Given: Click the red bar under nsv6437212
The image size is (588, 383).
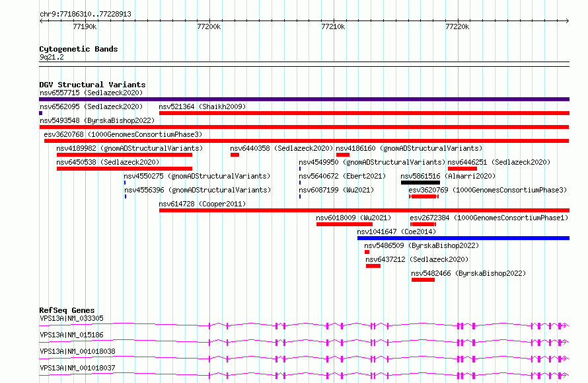Looking at the screenshot, I should pyautogui.click(x=373, y=266).
